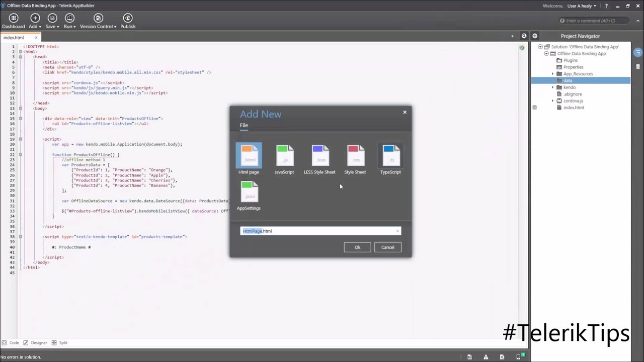Close the Add New dialog
This screenshot has width=644, height=362.
pyautogui.click(x=405, y=112)
